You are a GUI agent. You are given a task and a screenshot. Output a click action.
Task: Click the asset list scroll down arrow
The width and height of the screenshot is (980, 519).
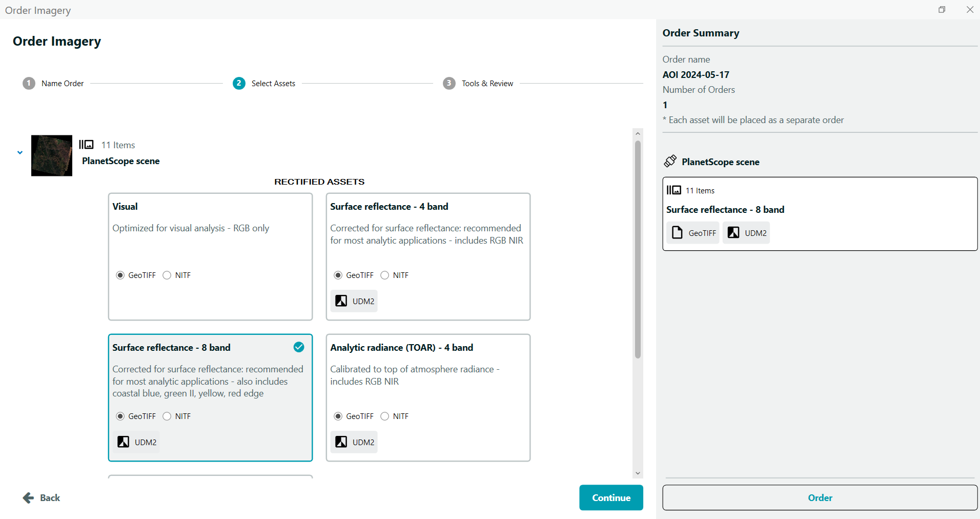click(638, 473)
